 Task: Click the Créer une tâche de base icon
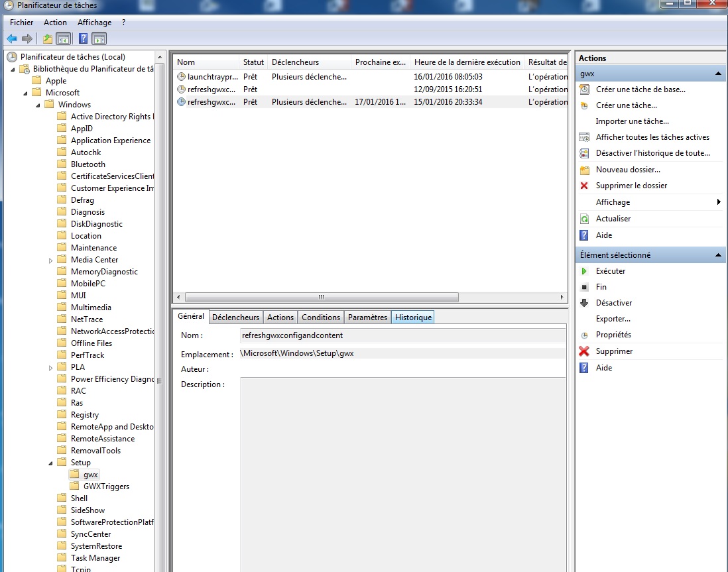click(584, 89)
